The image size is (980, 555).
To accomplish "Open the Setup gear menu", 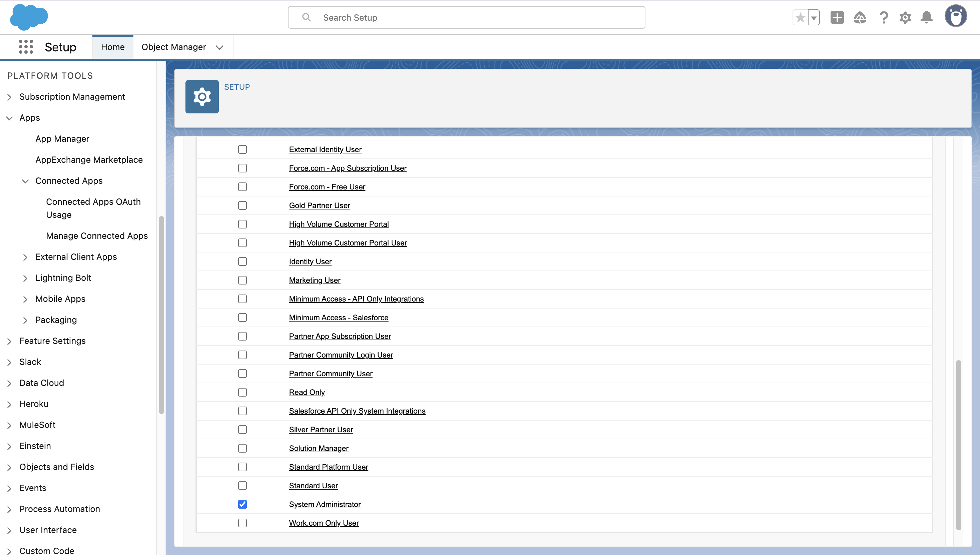I will (x=905, y=18).
